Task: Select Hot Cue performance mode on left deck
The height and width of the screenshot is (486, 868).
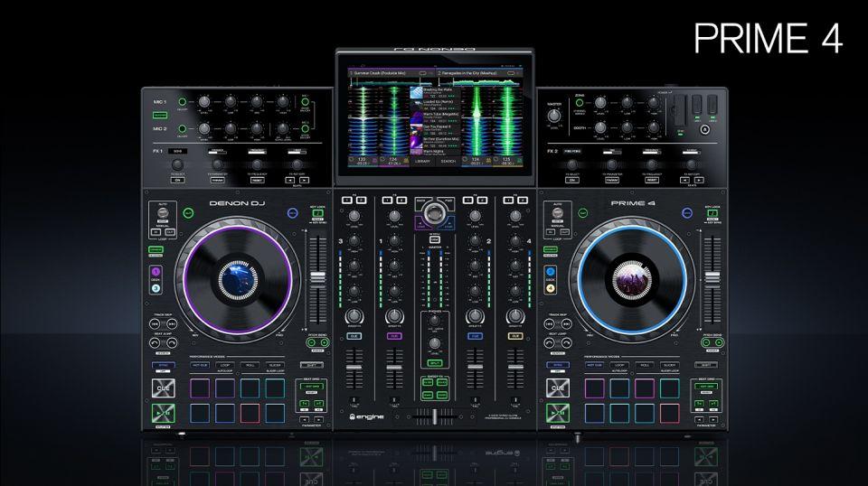Action: (x=200, y=366)
